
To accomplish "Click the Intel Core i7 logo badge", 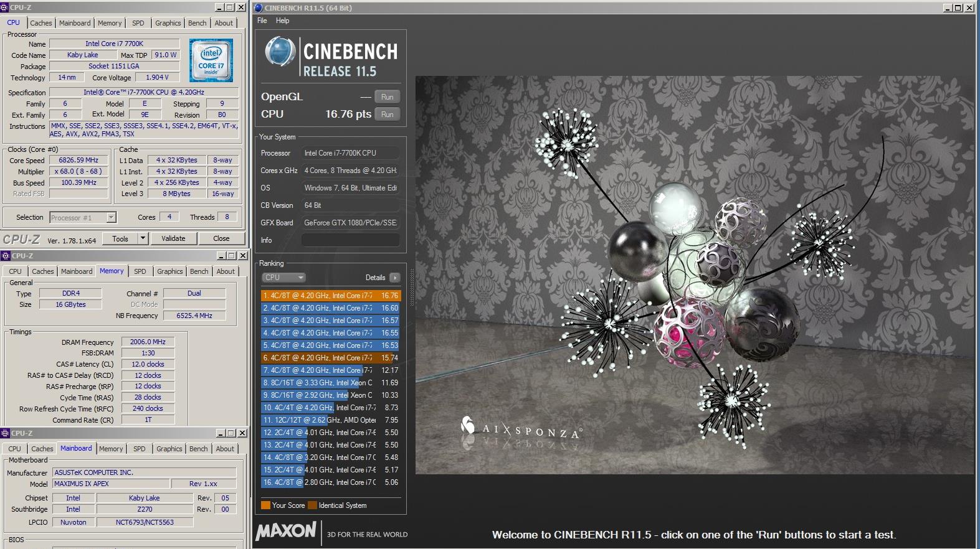I will click(211, 60).
